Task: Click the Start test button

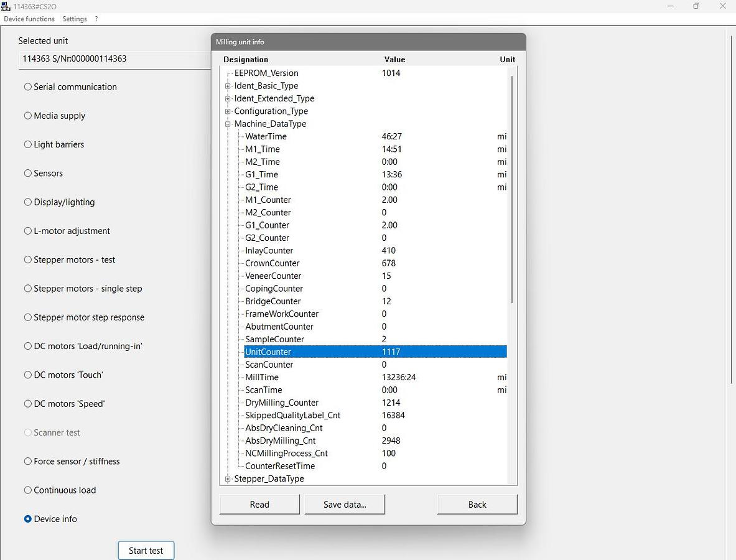Action: (x=146, y=550)
